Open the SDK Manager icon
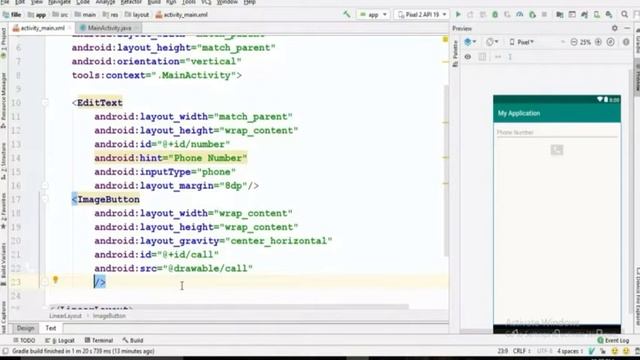The width and height of the screenshot is (640, 360). point(609,14)
